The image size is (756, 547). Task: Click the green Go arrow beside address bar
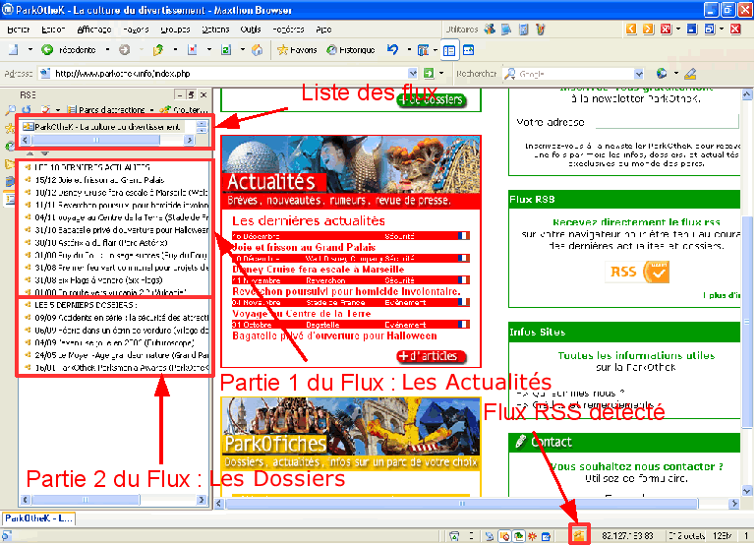[429, 74]
